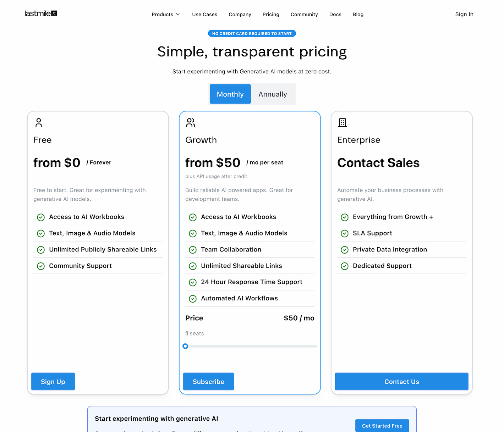Expand the Products chevron arrow
Viewport: 504px width, 432px height.
point(178,15)
